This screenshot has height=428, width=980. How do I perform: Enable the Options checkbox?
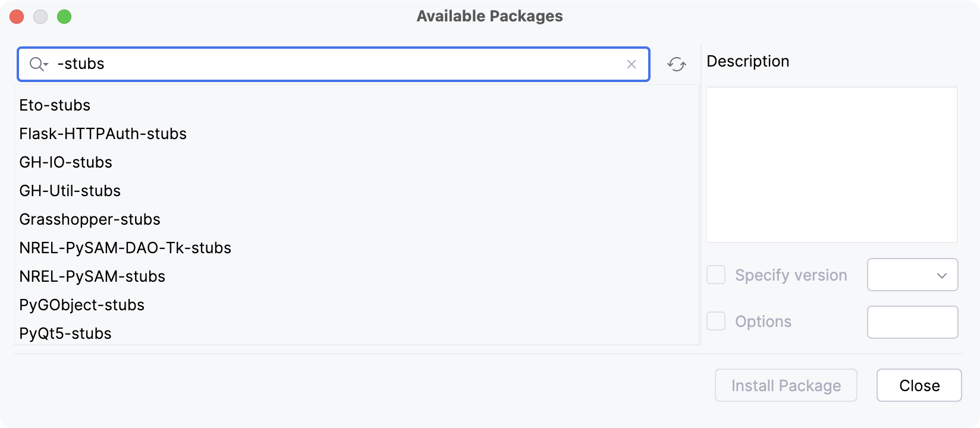(716, 321)
